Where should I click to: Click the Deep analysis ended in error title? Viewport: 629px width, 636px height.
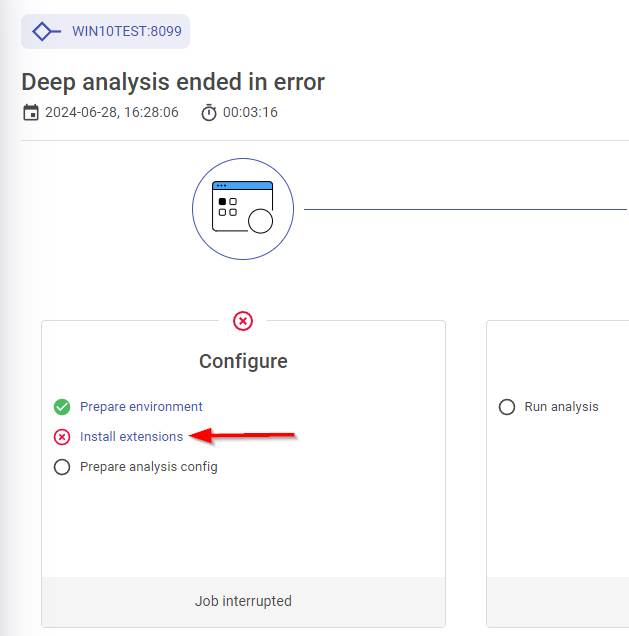click(x=173, y=82)
